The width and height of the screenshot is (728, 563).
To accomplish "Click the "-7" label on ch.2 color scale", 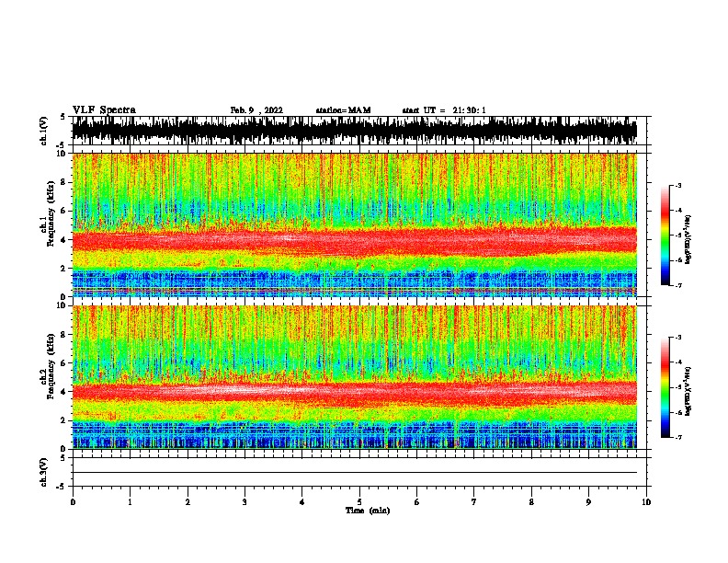I will click(678, 437).
